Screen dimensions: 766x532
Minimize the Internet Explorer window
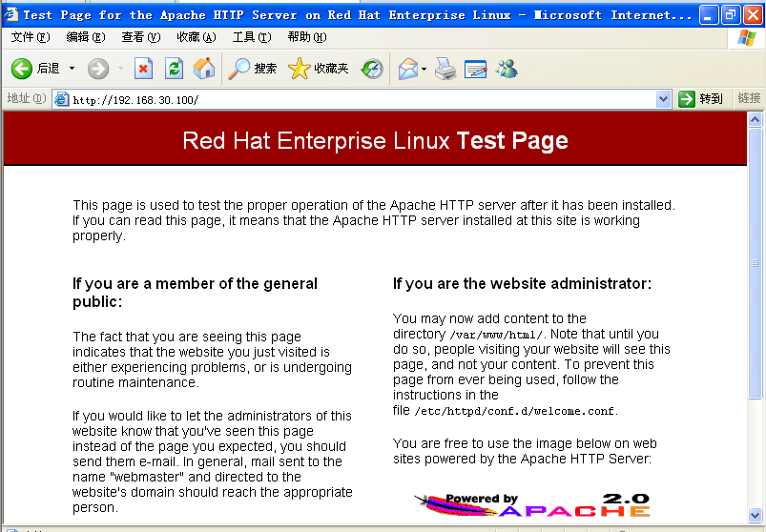point(709,14)
